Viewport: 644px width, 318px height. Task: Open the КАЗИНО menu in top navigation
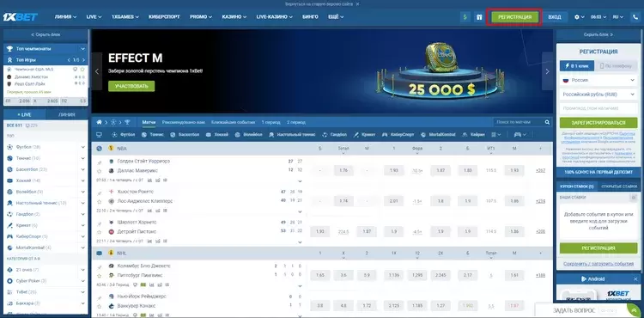pyautogui.click(x=234, y=17)
